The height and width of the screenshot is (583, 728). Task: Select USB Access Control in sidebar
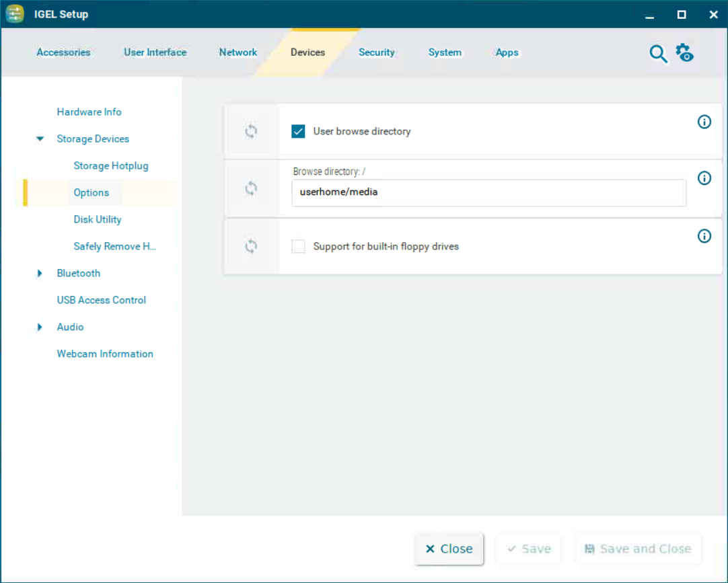[101, 301]
